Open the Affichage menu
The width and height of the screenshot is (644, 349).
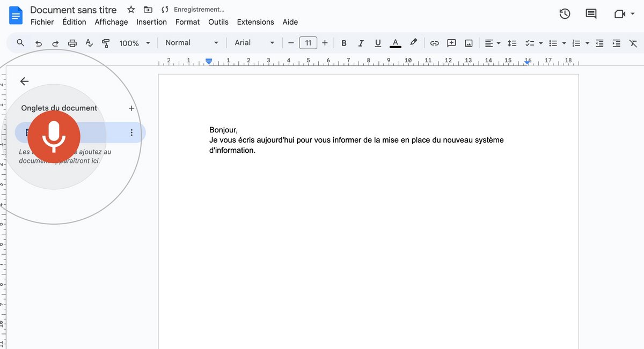(x=111, y=22)
